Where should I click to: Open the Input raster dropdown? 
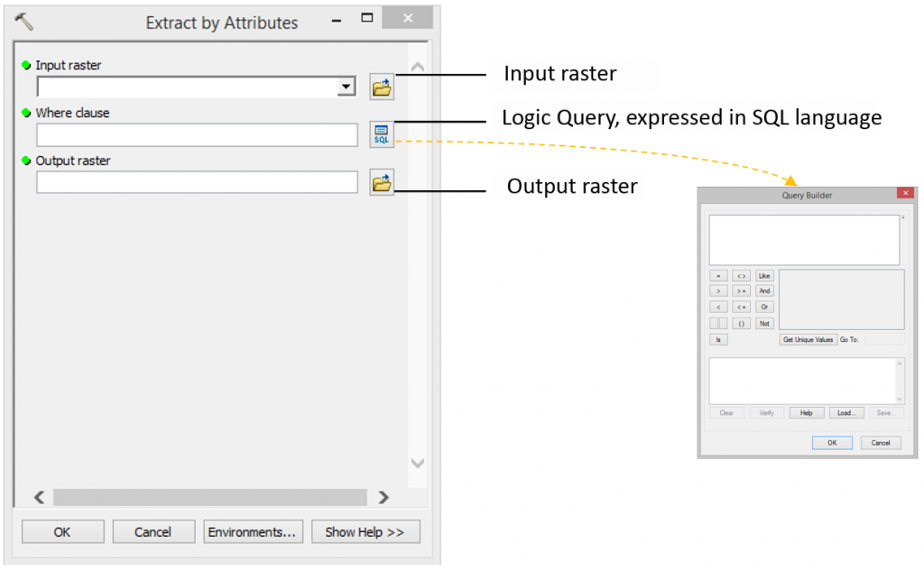pyautogui.click(x=345, y=86)
